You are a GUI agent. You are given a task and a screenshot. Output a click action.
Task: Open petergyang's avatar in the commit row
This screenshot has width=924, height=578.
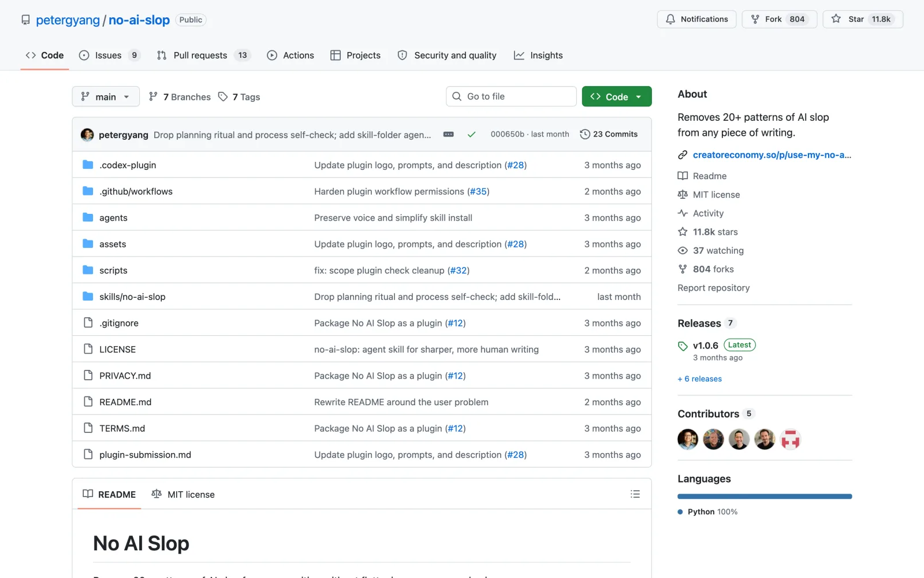click(87, 134)
